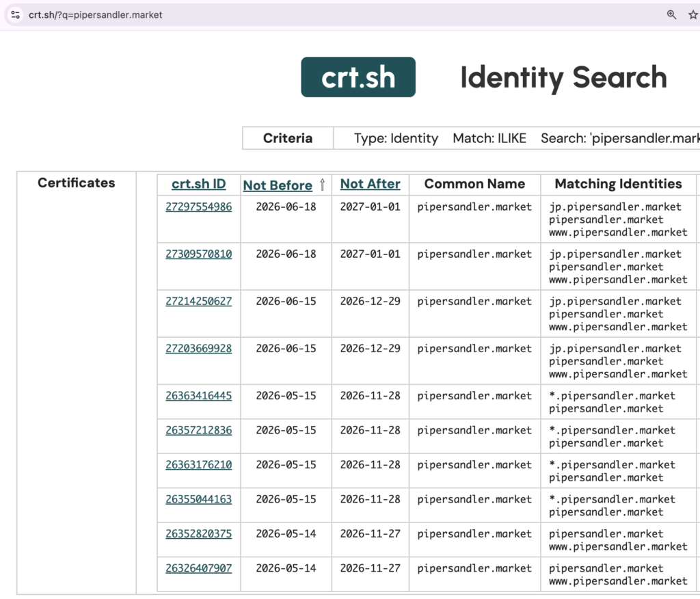Viewport: 700px width, 599px height.
Task: Click the Search: 'pipersandler.mark criteria text
Action: click(620, 139)
